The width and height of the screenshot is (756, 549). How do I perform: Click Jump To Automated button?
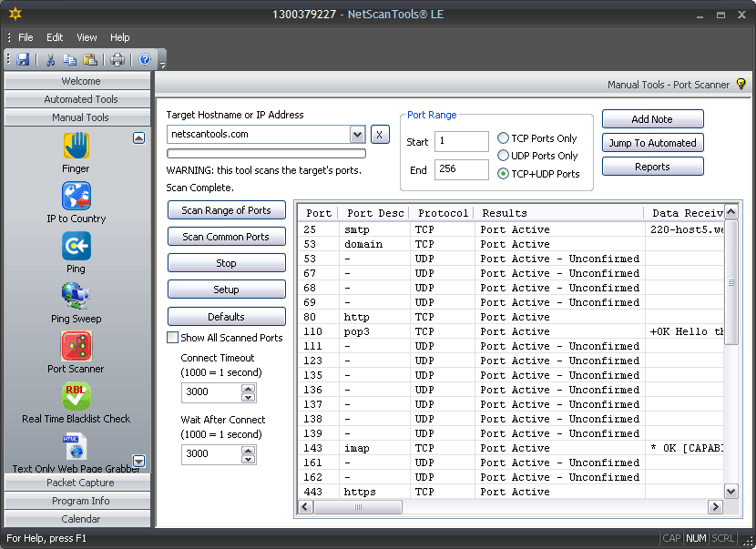point(653,143)
